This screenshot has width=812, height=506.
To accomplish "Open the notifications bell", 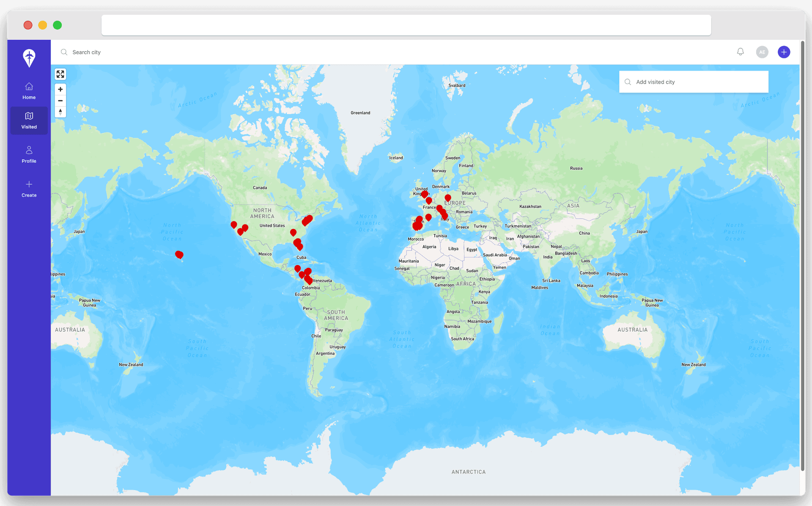I will click(740, 52).
